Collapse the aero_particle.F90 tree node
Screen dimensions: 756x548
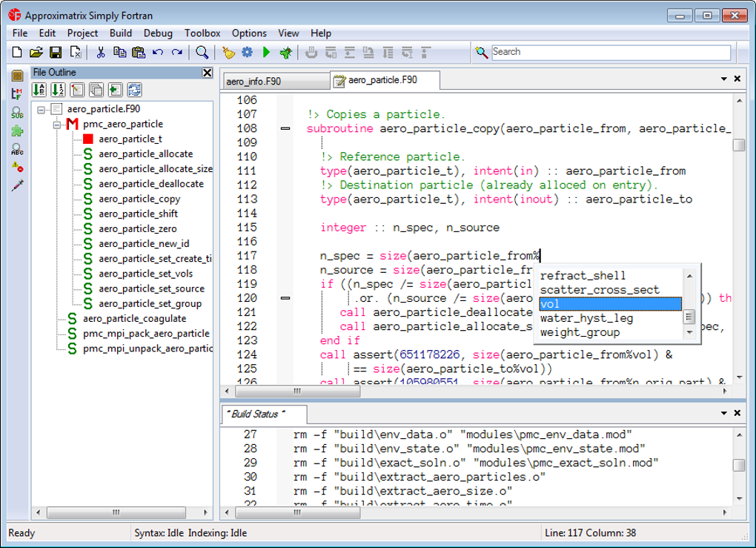tap(42, 109)
